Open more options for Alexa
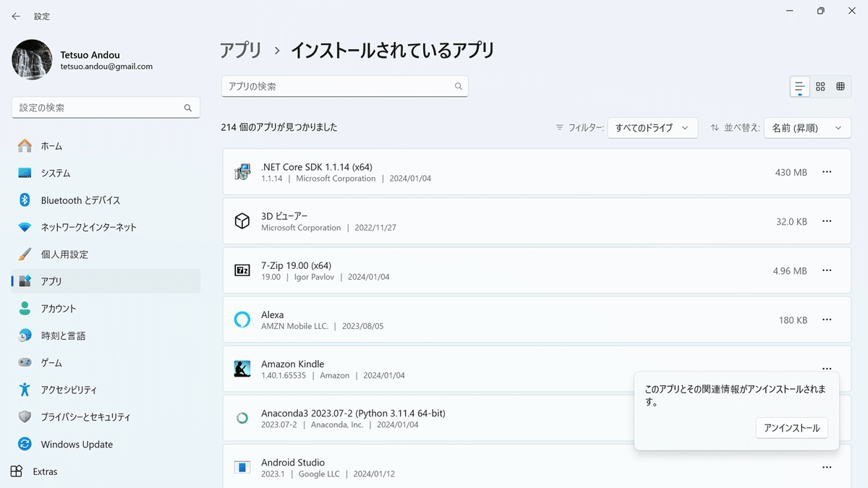 [827, 320]
